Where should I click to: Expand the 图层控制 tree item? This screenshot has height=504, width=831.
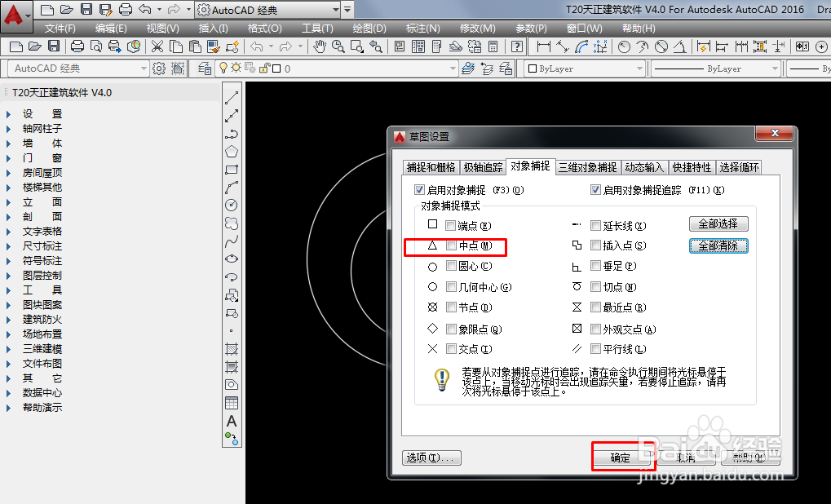(x=8, y=276)
